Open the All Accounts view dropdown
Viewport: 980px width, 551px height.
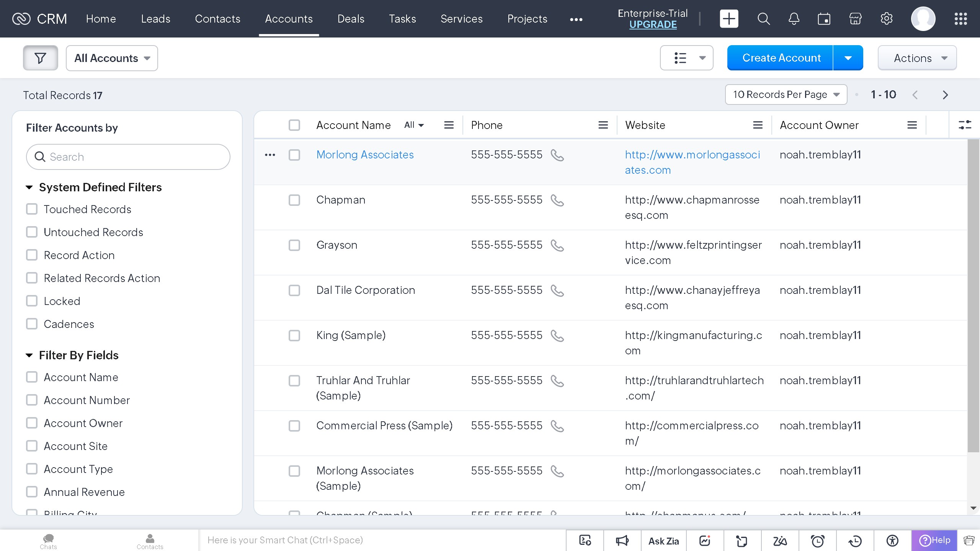click(112, 58)
